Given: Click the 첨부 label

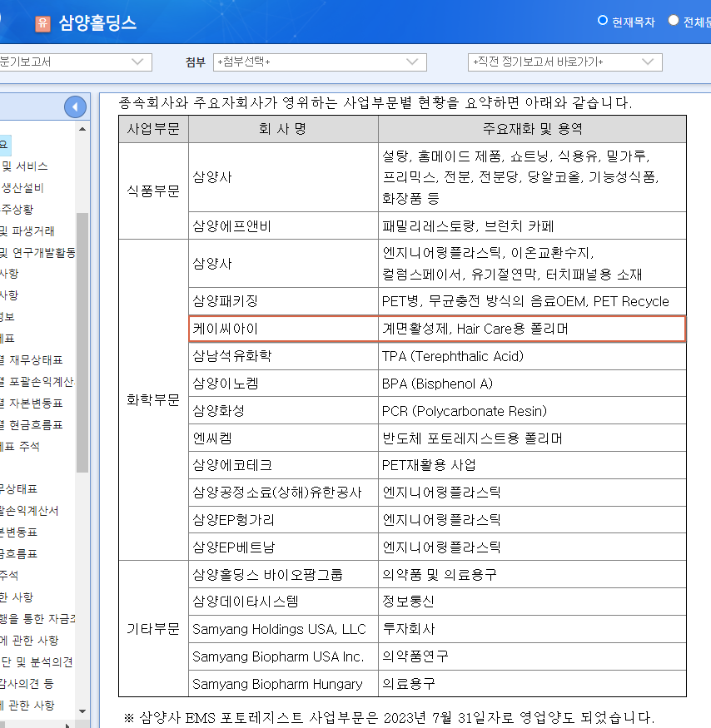Looking at the screenshot, I should click(195, 62).
